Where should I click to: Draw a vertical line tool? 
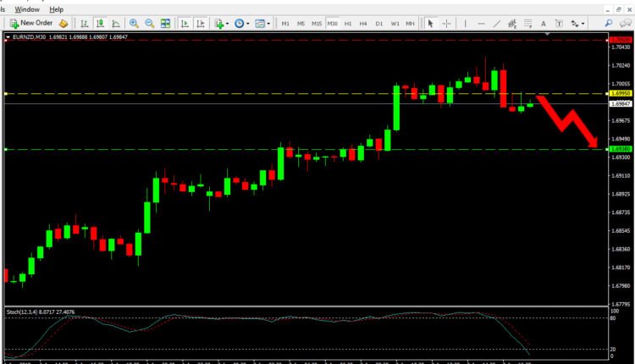[466, 24]
